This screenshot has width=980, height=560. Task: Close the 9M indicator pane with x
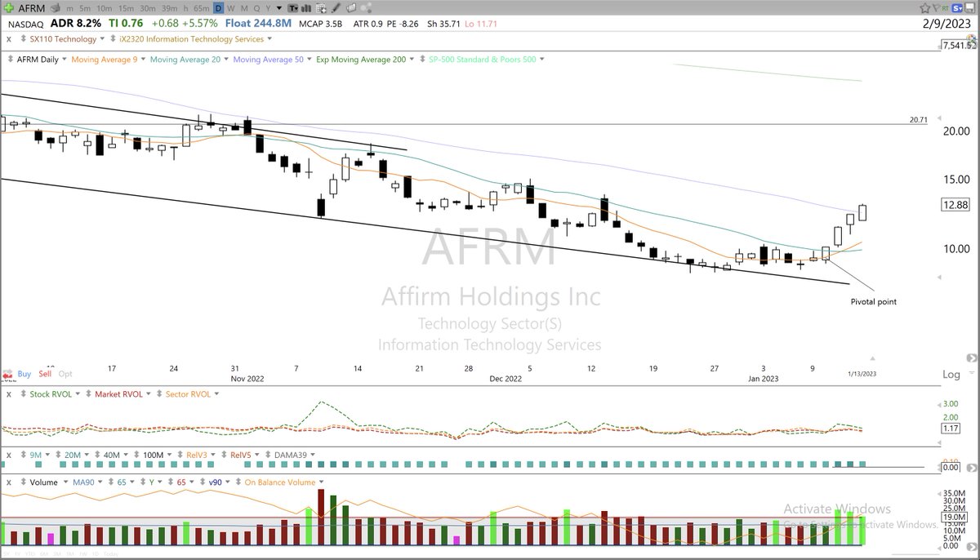(9, 455)
